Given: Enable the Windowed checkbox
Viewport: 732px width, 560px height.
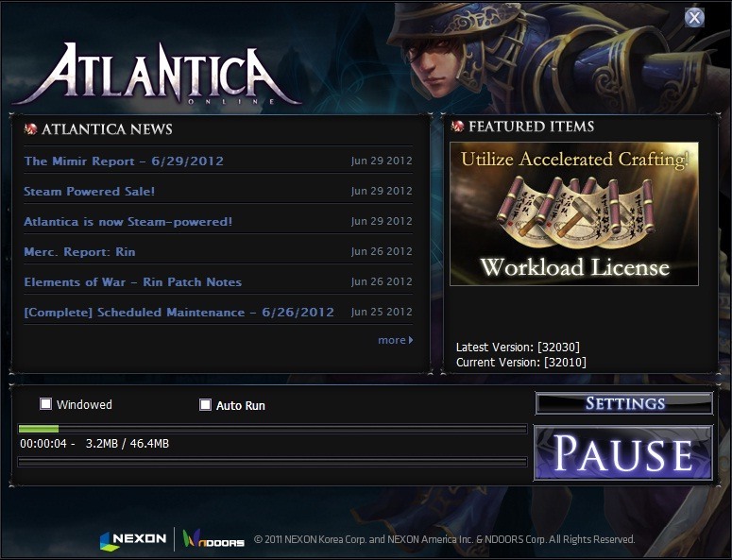Looking at the screenshot, I should click(x=45, y=403).
